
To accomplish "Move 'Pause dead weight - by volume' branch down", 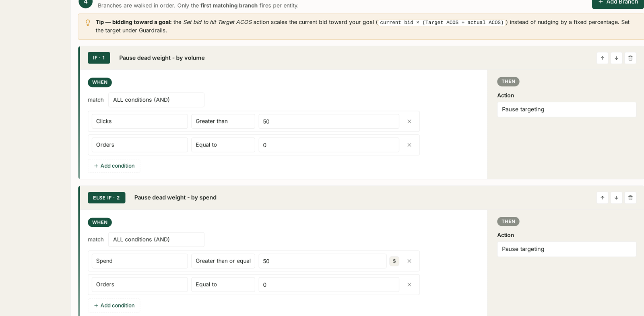I will coord(616,58).
